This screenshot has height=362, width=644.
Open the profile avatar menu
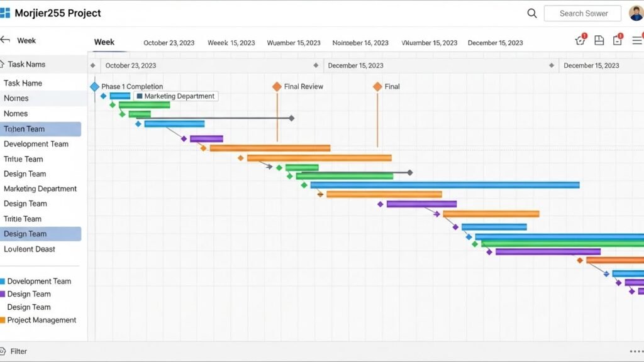pyautogui.click(x=635, y=12)
